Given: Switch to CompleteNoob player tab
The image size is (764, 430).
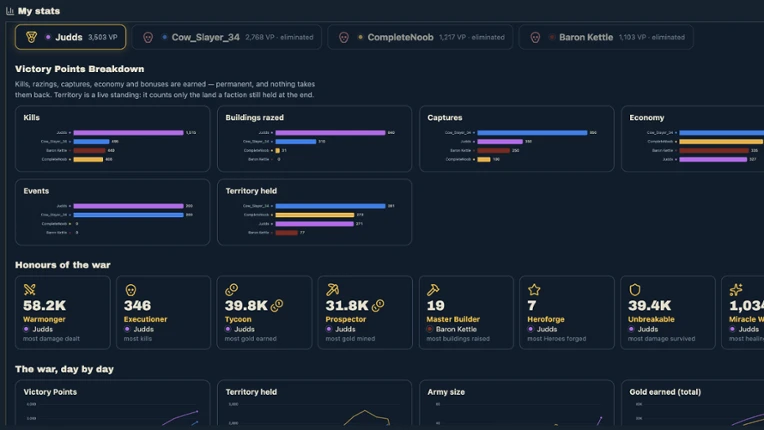Looking at the screenshot, I should (x=420, y=37).
